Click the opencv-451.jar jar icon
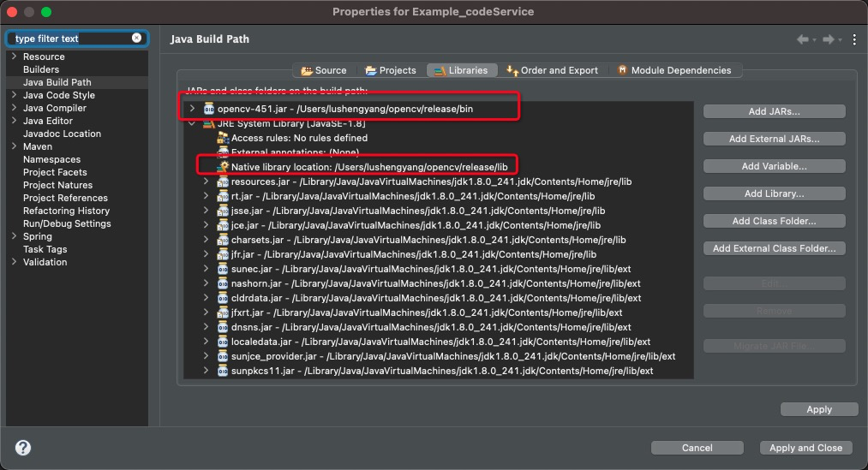This screenshot has width=868, height=470. (209, 109)
